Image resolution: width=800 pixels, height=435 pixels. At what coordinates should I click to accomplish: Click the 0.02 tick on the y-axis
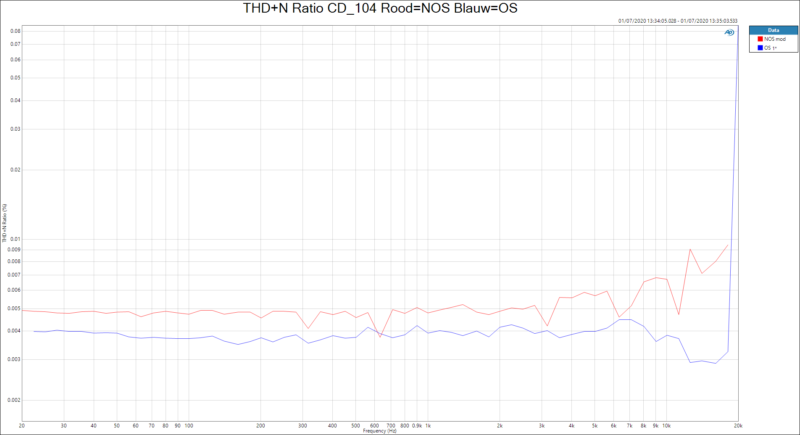click(x=14, y=170)
